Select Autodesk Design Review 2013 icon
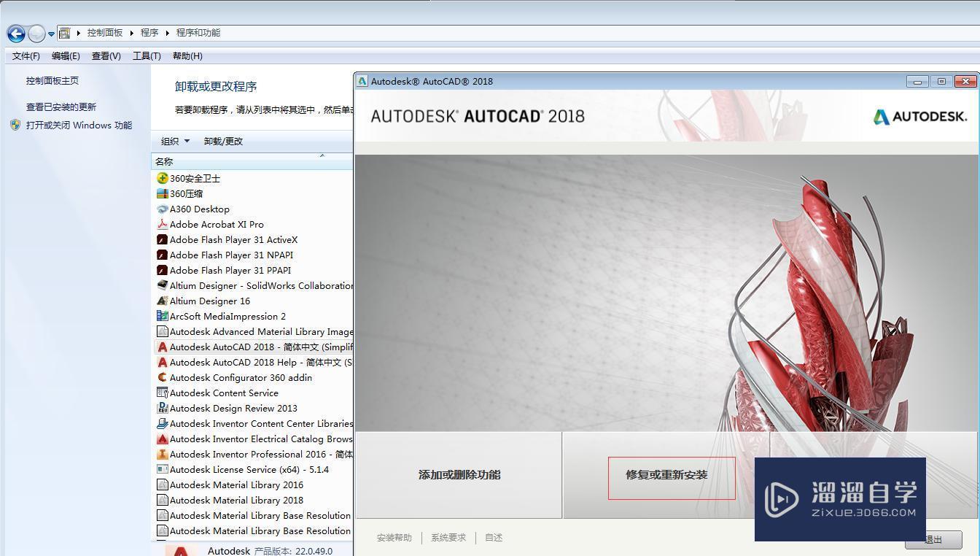Image resolution: width=980 pixels, height=556 pixels. (162, 408)
